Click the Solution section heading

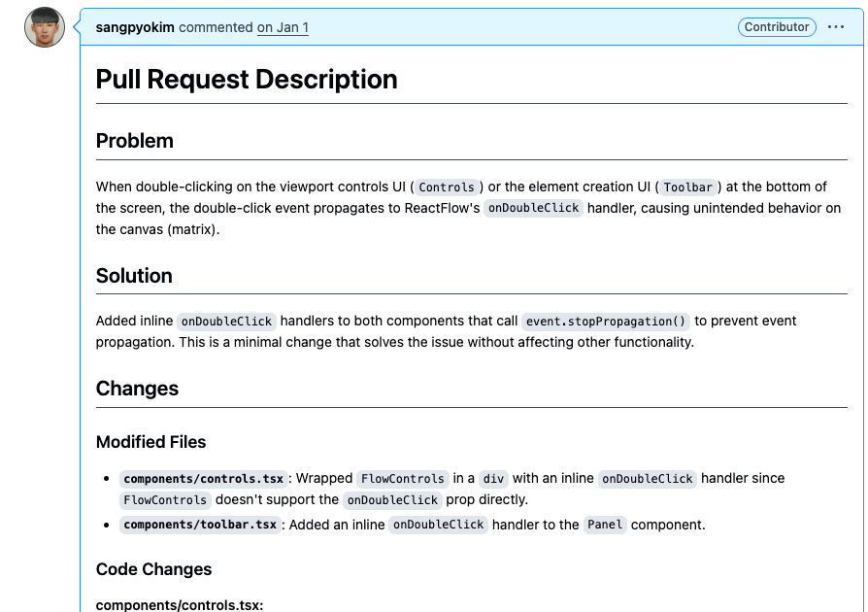(134, 276)
